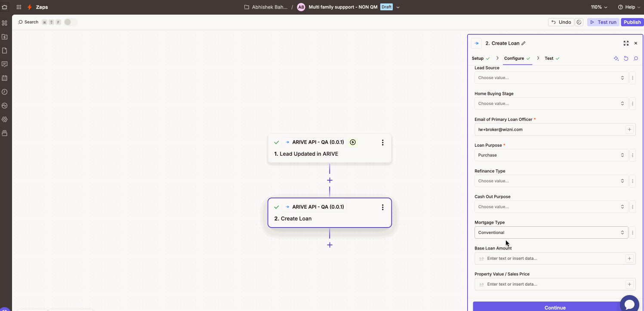
Task: Open the document page icon in left sidebar
Action: 5,50
